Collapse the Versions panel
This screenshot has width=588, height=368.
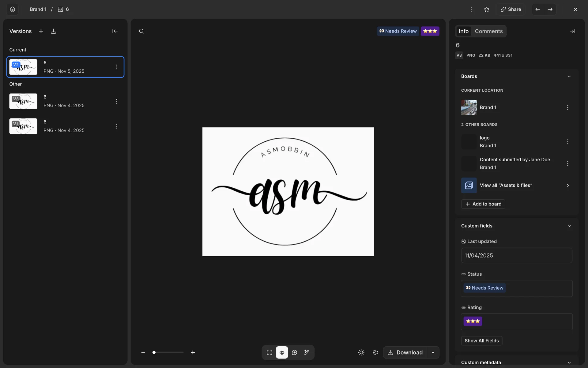click(115, 31)
